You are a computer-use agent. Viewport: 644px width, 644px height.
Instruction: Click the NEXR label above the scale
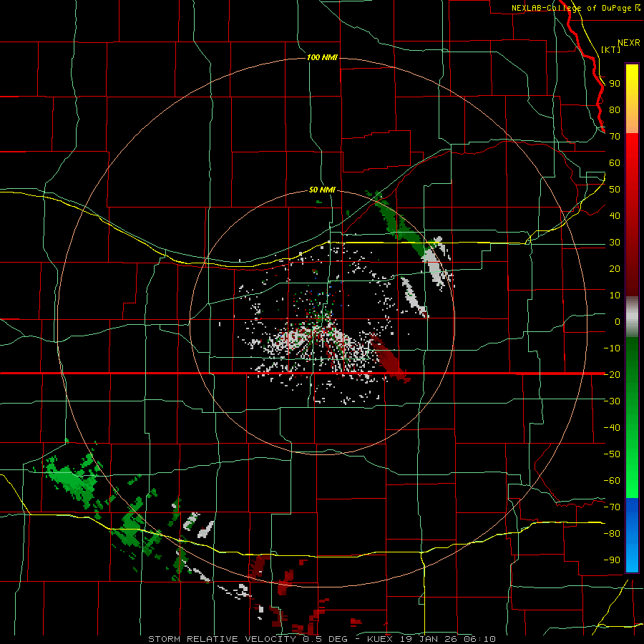tap(629, 43)
